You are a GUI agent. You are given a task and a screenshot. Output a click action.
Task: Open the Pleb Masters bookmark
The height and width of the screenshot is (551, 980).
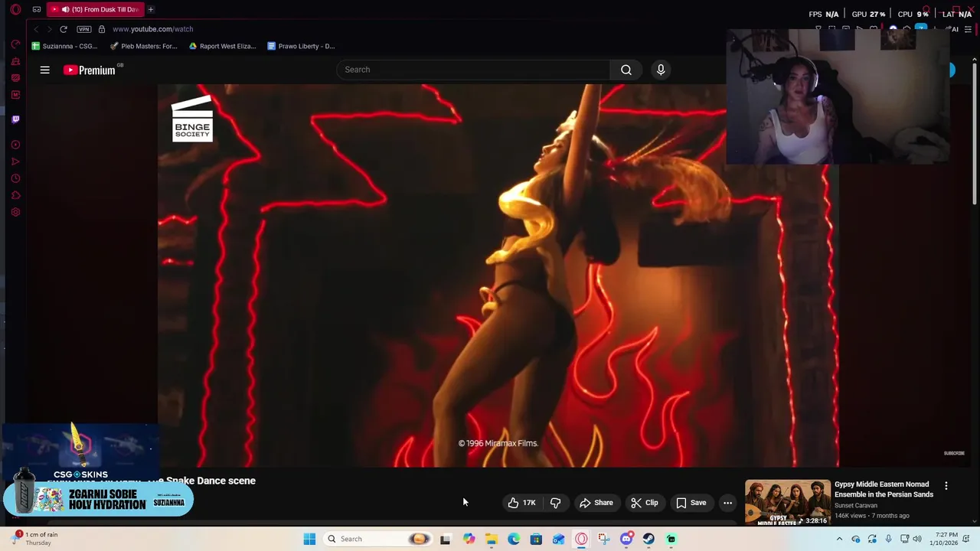point(143,46)
